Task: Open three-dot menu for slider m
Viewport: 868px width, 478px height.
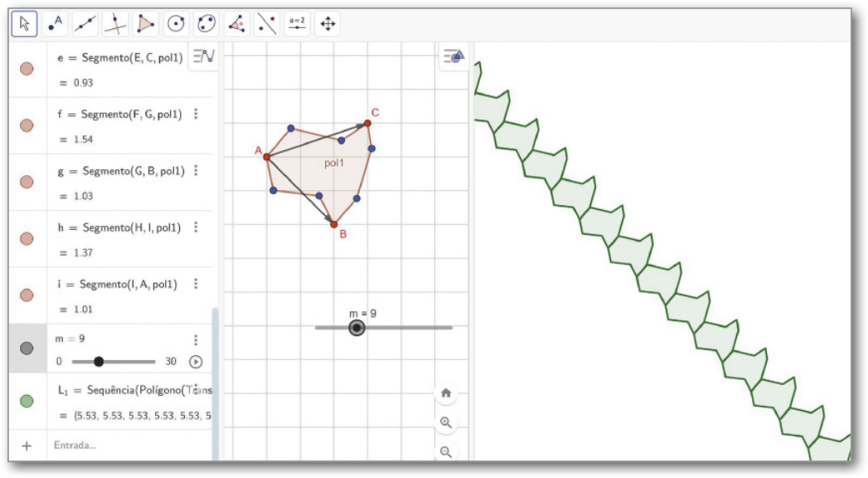Action: point(196,339)
